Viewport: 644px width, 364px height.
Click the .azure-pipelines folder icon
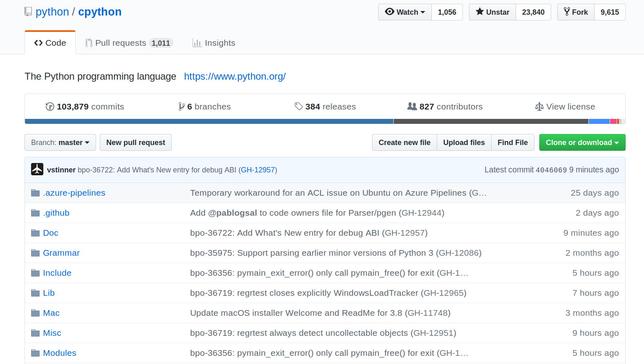(36, 193)
